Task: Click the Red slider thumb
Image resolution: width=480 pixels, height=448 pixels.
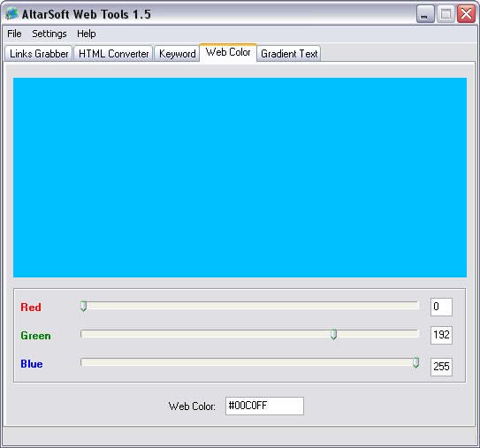Action: 84,306
